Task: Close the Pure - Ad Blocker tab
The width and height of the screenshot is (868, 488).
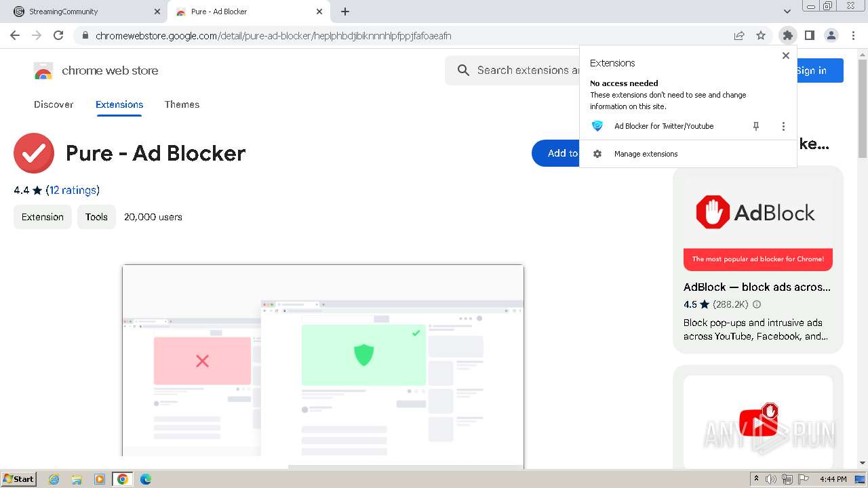Action: [319, 12]
